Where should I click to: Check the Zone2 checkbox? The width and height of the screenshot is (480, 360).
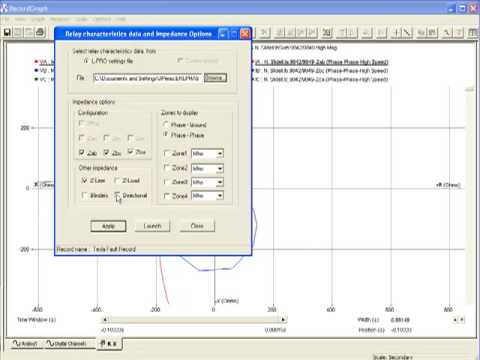(167, 168)
